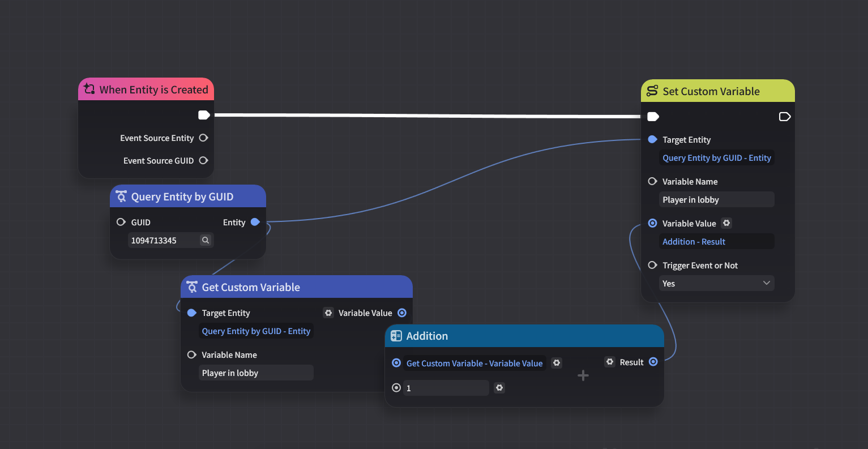Select the Query Entity by GUID node header
The image size is (868, 449).
(x=188, y=196)
